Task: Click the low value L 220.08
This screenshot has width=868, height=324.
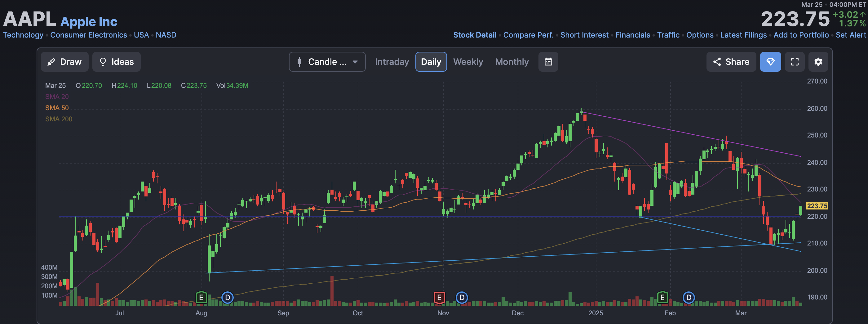Action: [159, 85]
